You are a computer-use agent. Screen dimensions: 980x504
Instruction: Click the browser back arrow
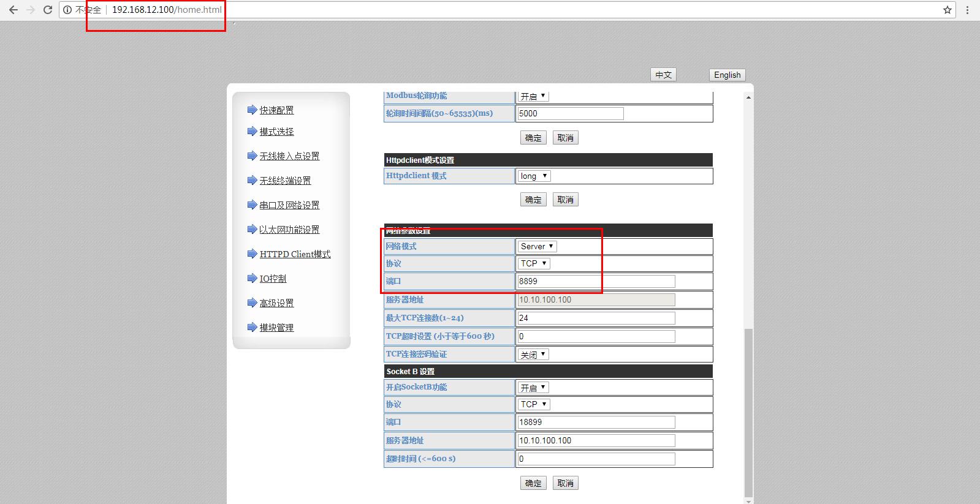[13, 10]
